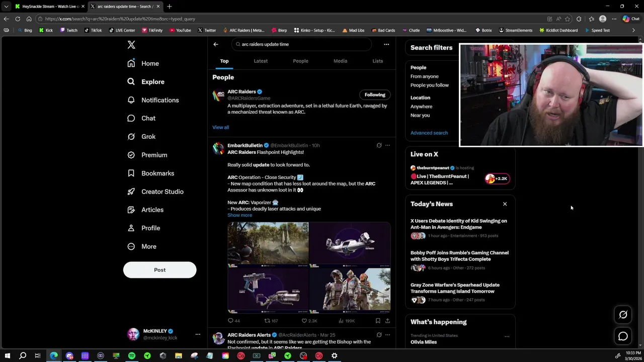
Task: Open the Vaporizer drone post image
Action: 350,243
